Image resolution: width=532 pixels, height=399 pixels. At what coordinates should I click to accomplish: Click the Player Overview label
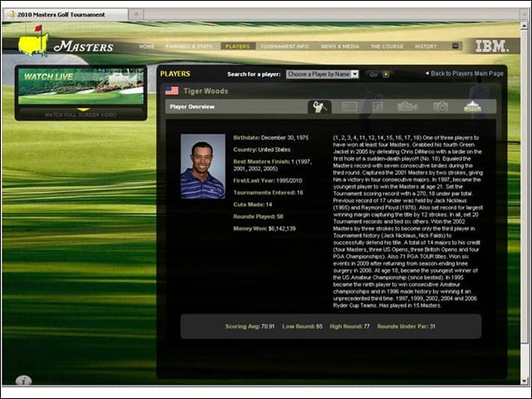(192, 107)
